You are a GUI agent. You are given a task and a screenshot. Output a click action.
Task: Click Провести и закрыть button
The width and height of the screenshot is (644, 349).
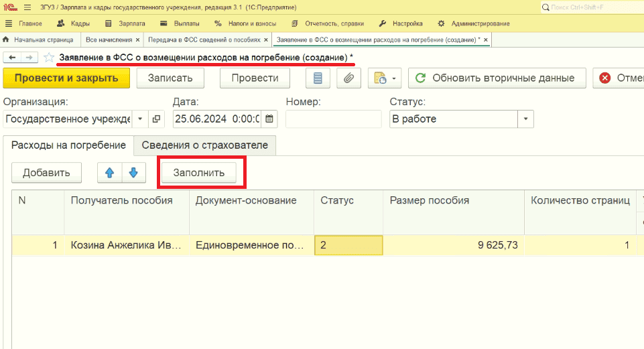pos(66,78)
